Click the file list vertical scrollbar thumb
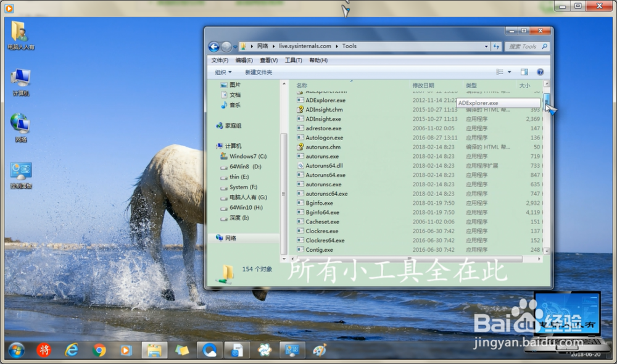The image size is (617, 364). click(x=547, y=99)
